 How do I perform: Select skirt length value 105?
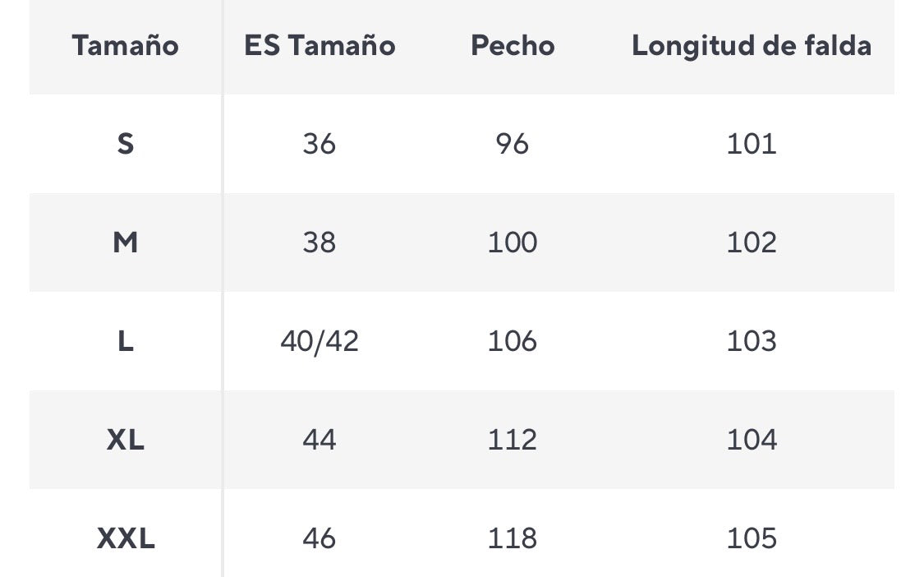click(751, 538)
